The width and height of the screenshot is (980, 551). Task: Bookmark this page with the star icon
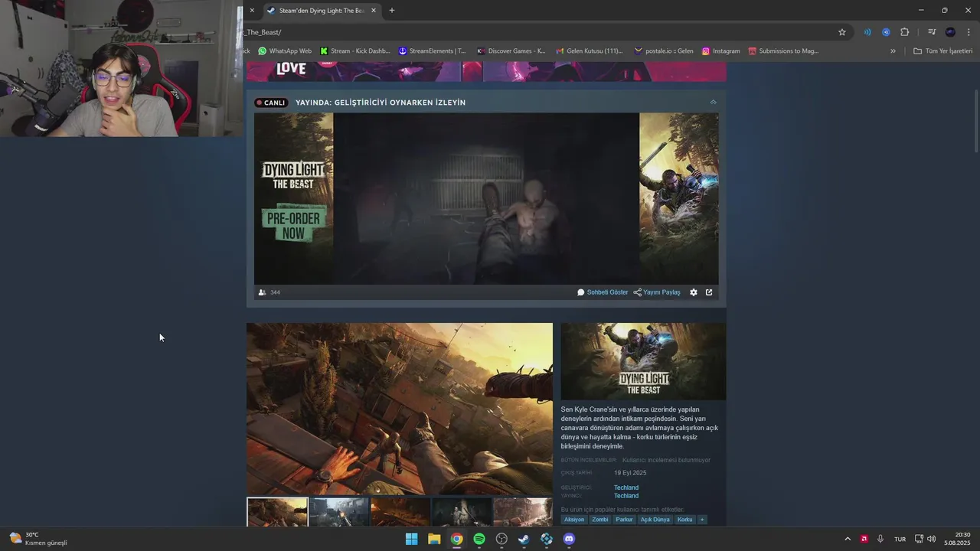(x=842, y=32)
